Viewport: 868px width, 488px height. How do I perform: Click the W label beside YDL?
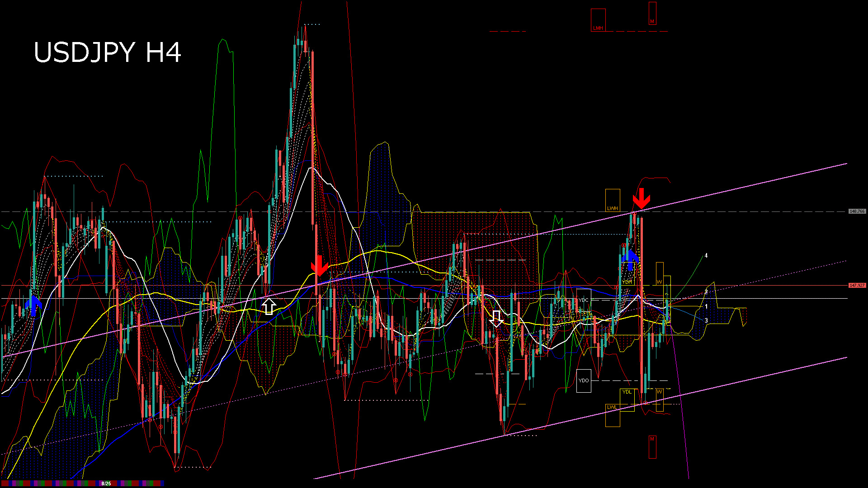point(660,400)
